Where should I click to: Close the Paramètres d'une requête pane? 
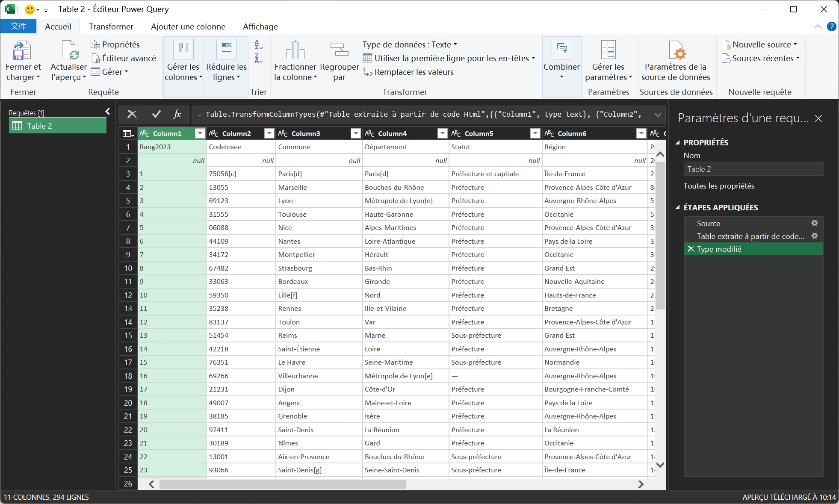tap(818, 118)
